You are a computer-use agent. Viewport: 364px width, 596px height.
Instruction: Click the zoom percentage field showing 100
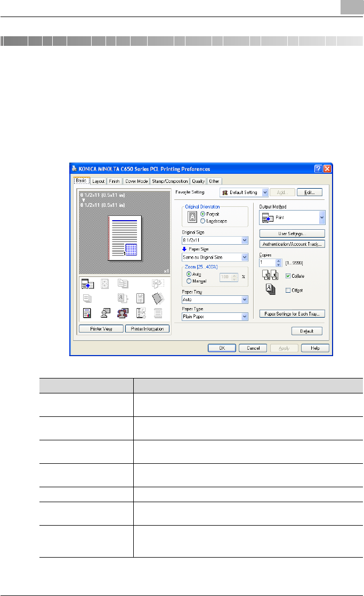pos(225,277)
